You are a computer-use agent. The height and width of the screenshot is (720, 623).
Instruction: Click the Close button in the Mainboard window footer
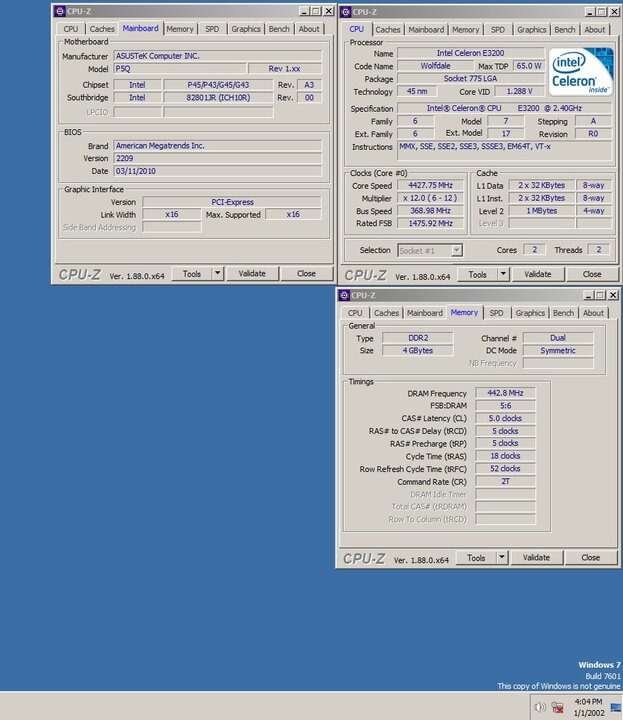(x=306, y=274)
